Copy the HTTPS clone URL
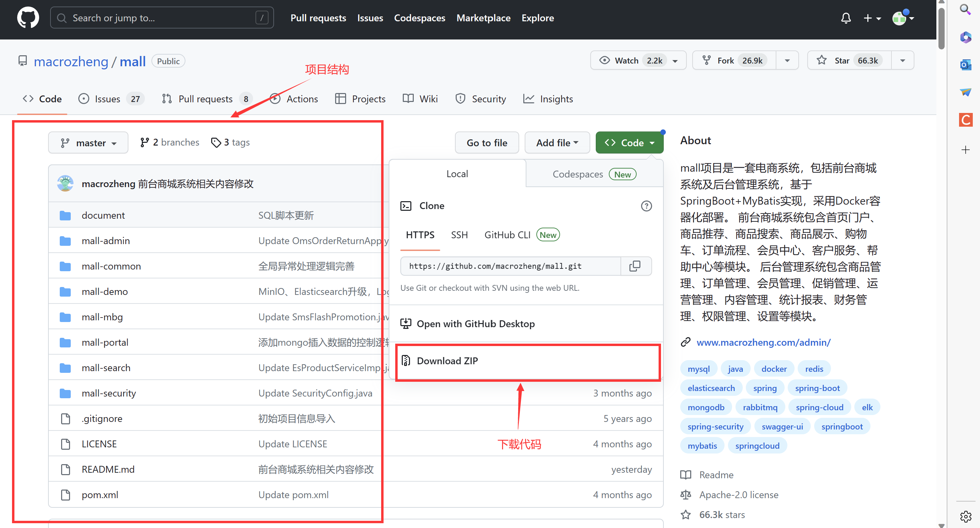The width and height of the screenshot is (980, 528). click(x=635, y=266)
